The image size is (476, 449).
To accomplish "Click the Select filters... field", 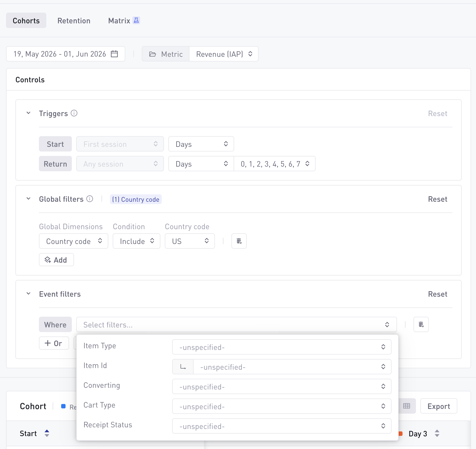I will tap(236, 324).
